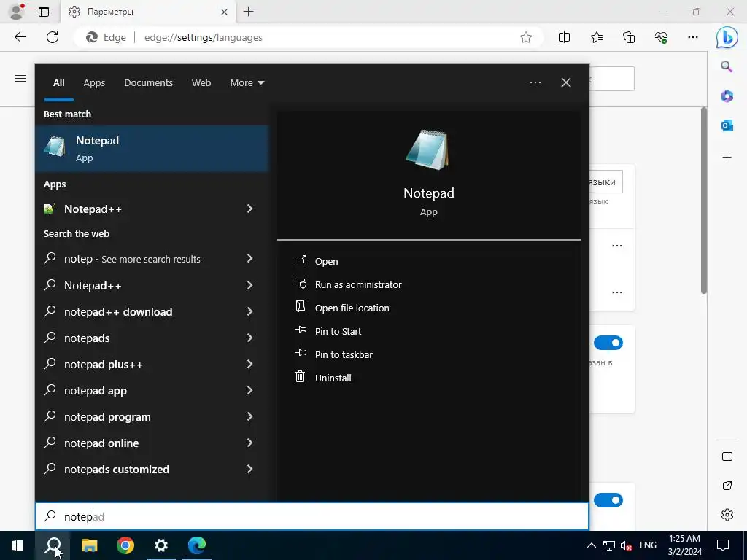Click the Open action for Notepad
Viewport: 747px width, 560px height.
coord(326,262)
